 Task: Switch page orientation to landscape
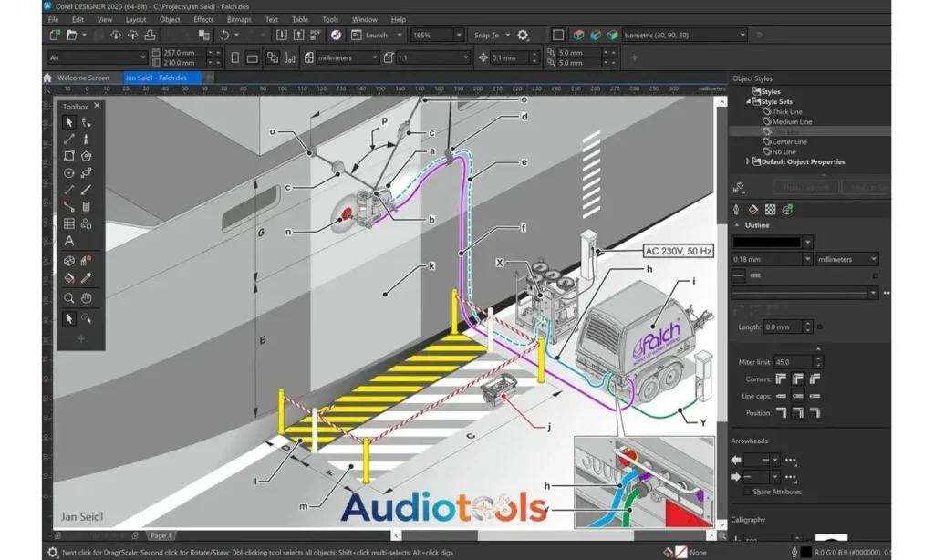click(x=253, y=57)
